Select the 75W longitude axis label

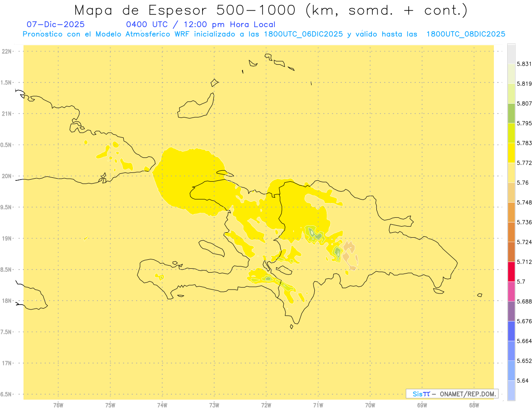110,405
